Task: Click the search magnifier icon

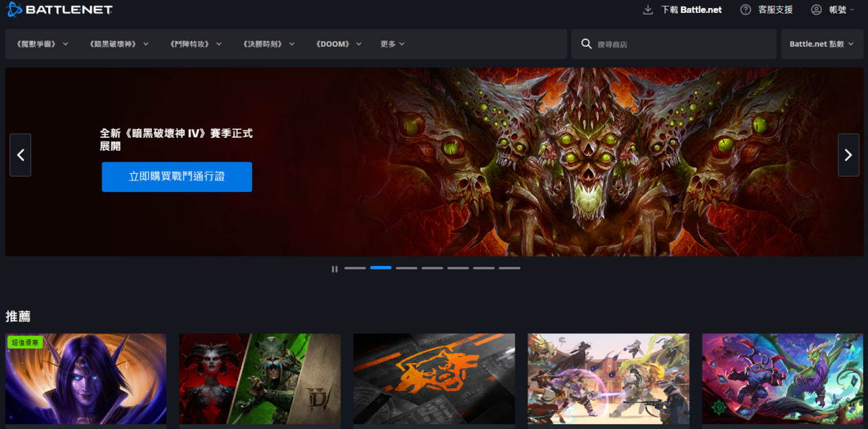Action: (x=587, y=44)
